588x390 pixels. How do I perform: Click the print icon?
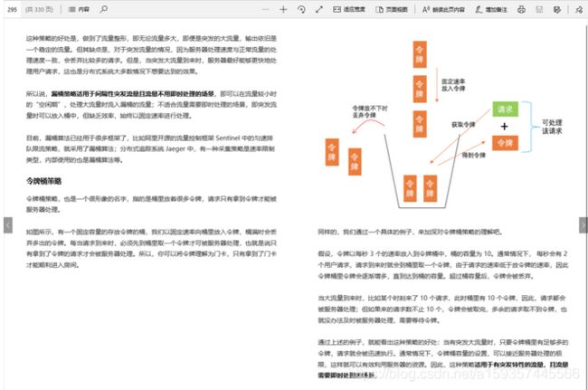(x=521, y=9)
